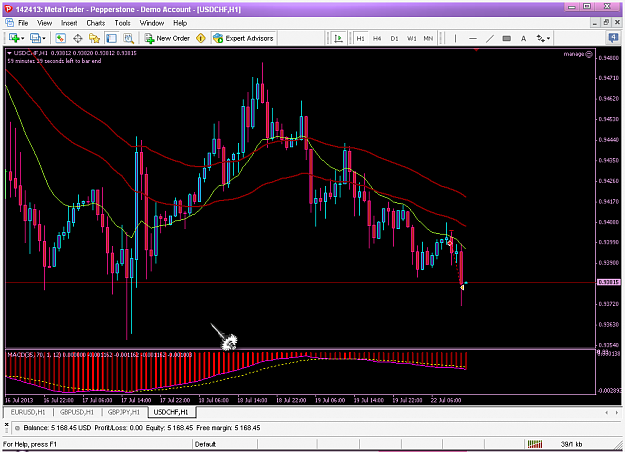Select the text label A tool

(523, 38)
